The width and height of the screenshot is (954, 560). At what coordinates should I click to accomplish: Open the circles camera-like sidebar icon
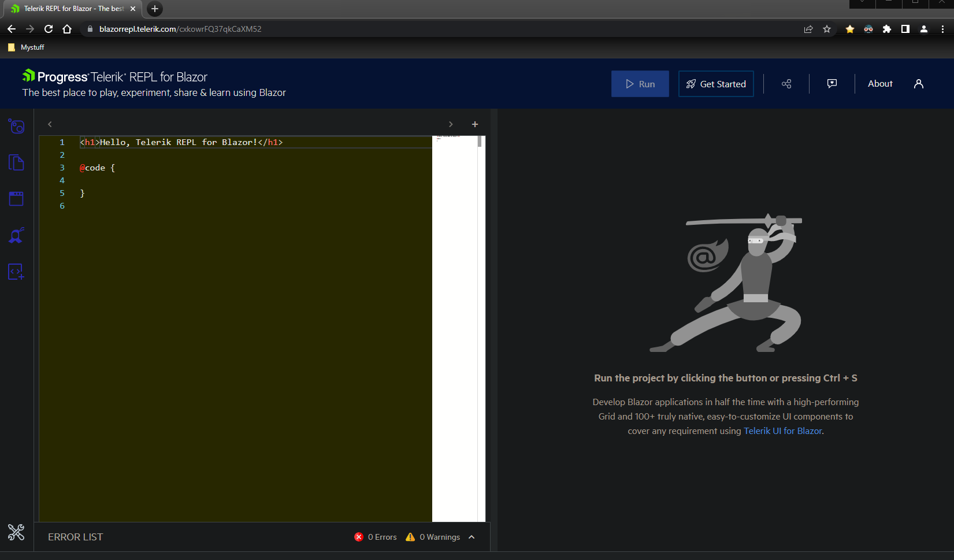(16, 126)
